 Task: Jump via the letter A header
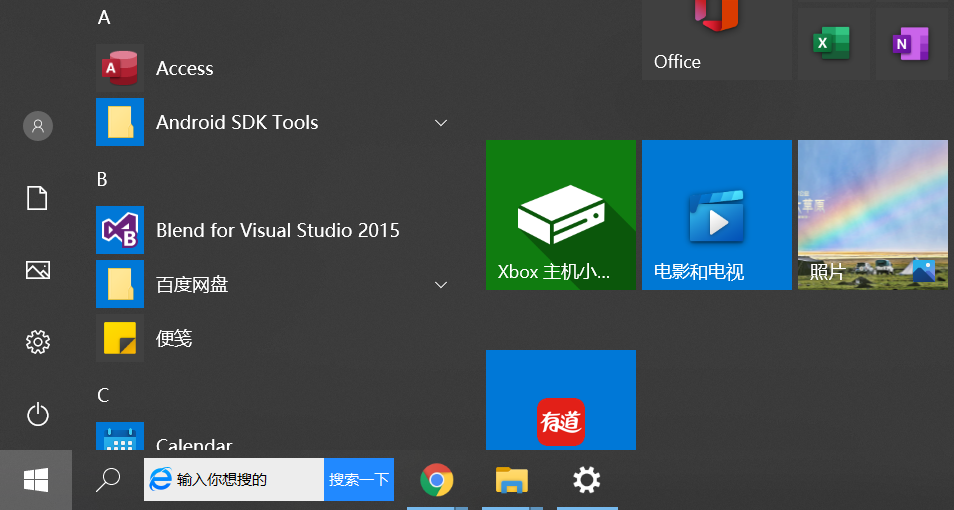(104, 18)
